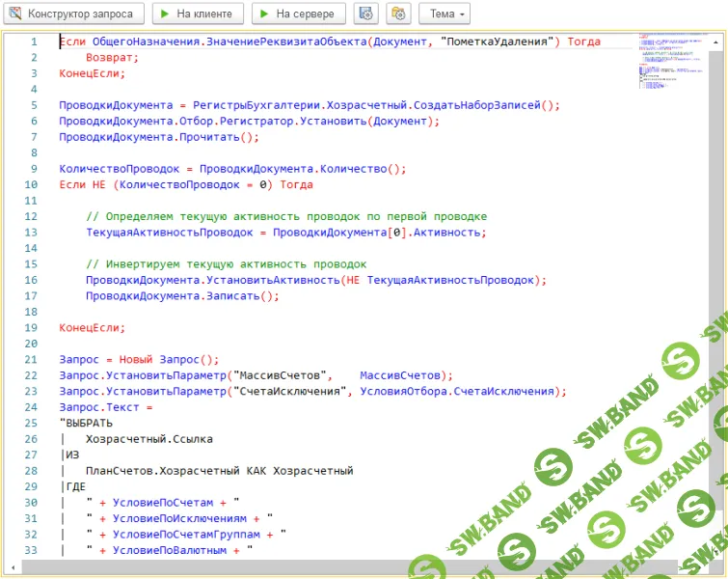Execute the code with На сервере
The height and width of the screenshot is (579, 728).
299,14
